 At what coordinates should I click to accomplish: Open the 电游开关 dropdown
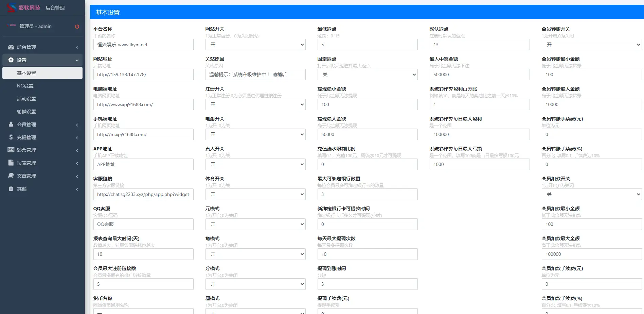(x=255, y=134)
